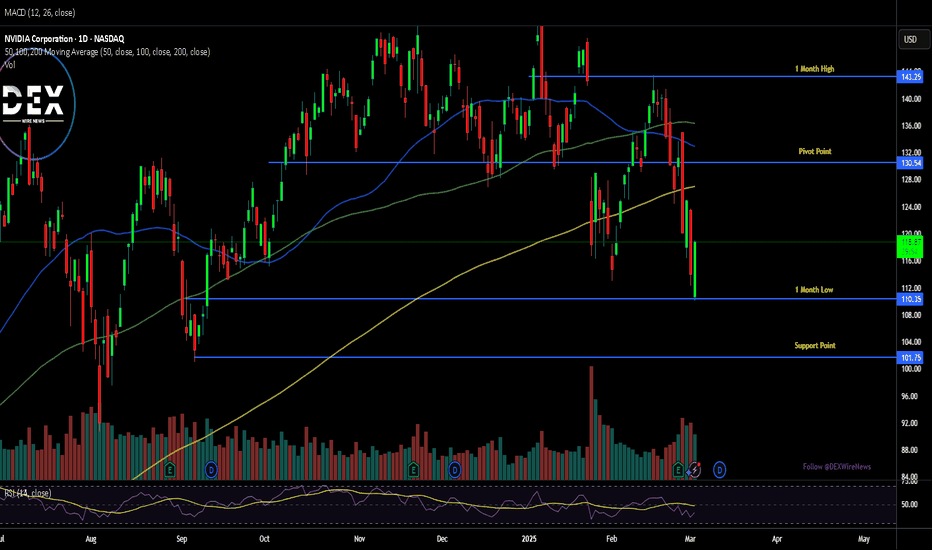The height and width of the screenshot is (550, 932).
Task: Click the 110.35 price label
Action: (x=911, y=299)
